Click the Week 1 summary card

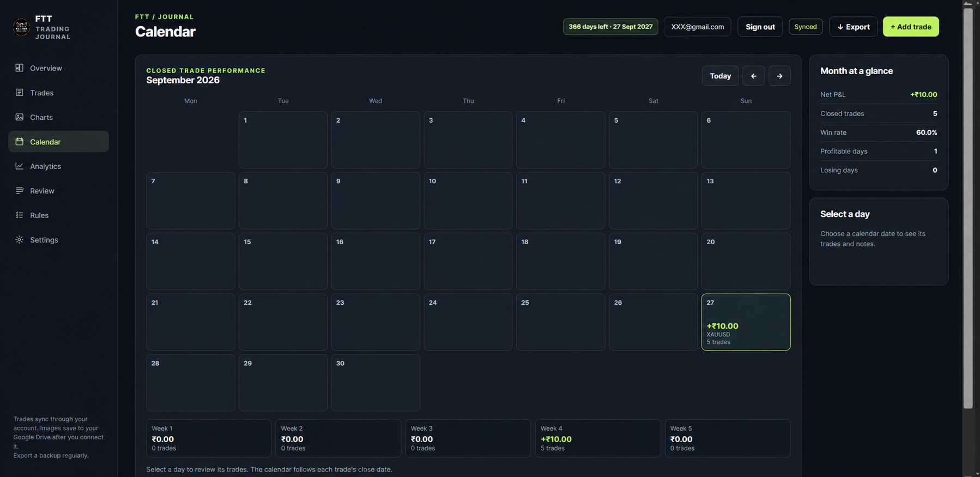pyautogui.click(x=209, y=438)
